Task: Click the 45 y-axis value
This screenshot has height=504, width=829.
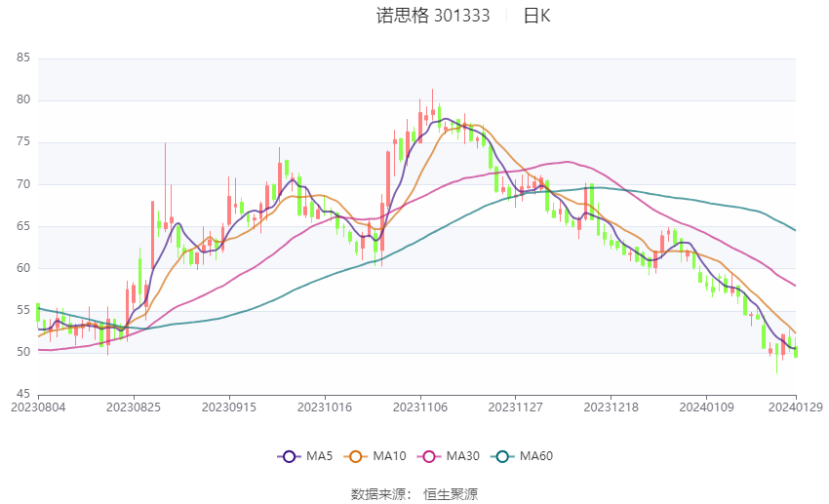Action: 23,394
